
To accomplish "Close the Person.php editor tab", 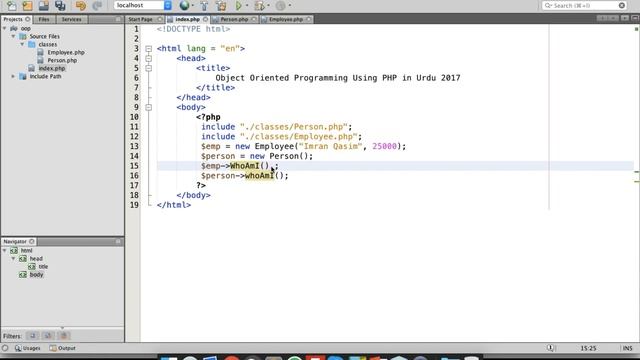I will (x=254, y=19).
